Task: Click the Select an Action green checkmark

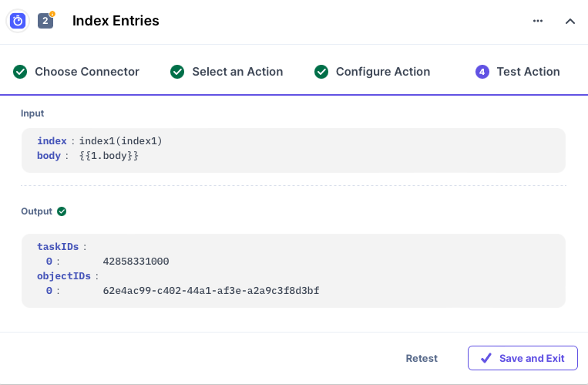Action: point(178,72)
